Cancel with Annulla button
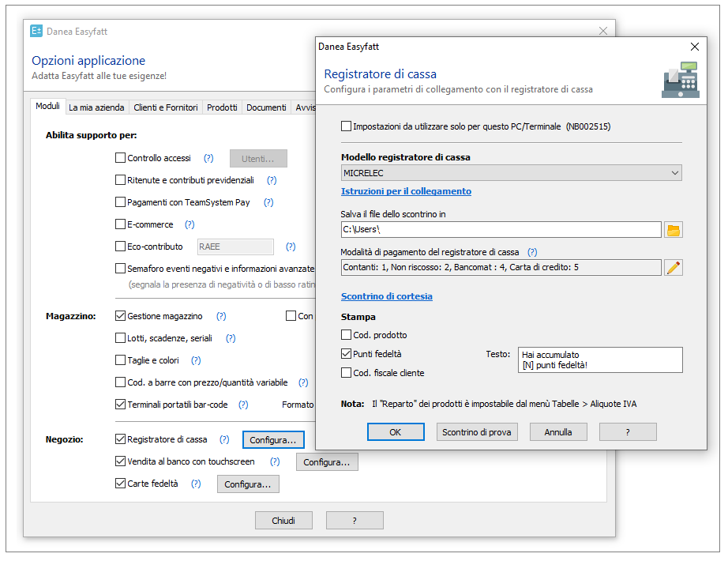The height and width of the screenshot is (561, 728). click(x=558, y=431)
